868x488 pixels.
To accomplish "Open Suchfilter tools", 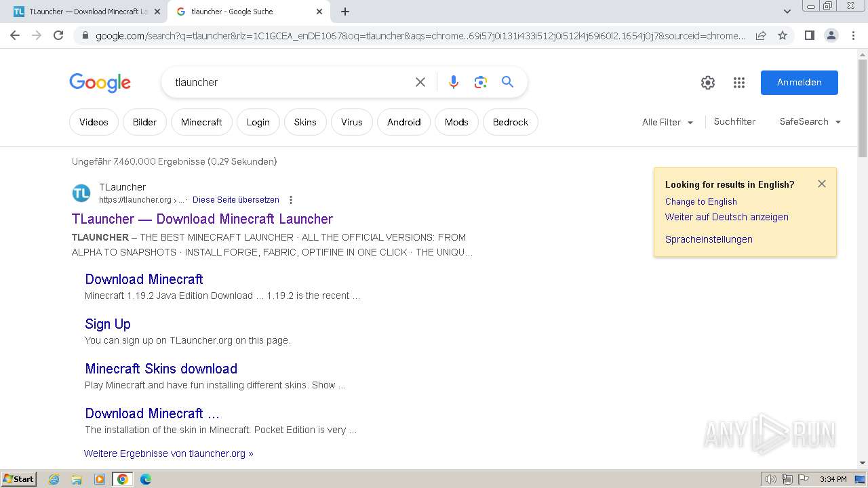I will click(x=734, y=121).
